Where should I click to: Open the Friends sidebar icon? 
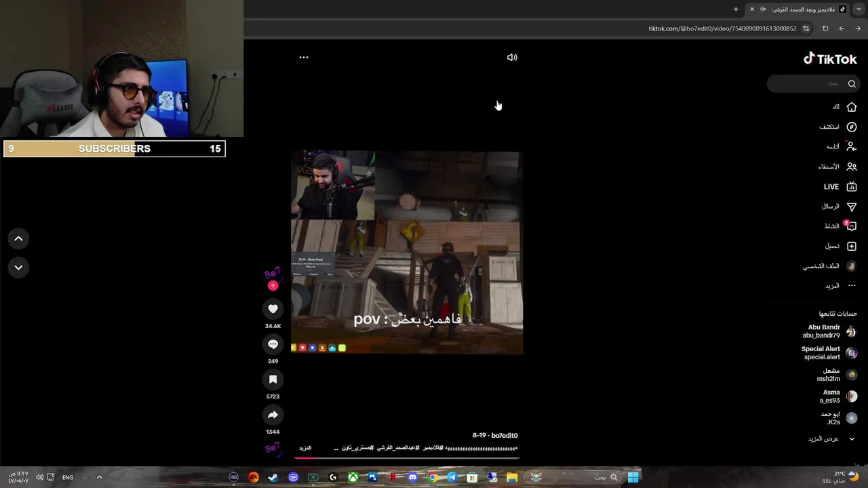pos(852,166)
